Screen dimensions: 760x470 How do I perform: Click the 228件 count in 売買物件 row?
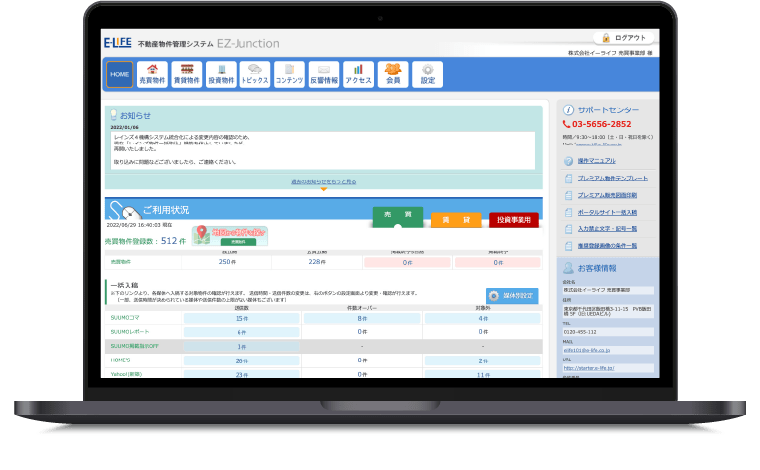317,262
